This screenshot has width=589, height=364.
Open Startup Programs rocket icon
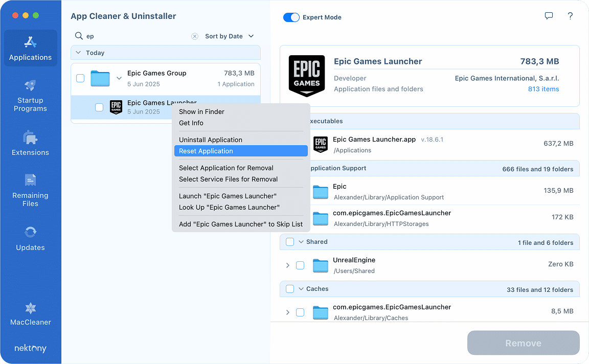pyautogui.click(x=31, y=85)
